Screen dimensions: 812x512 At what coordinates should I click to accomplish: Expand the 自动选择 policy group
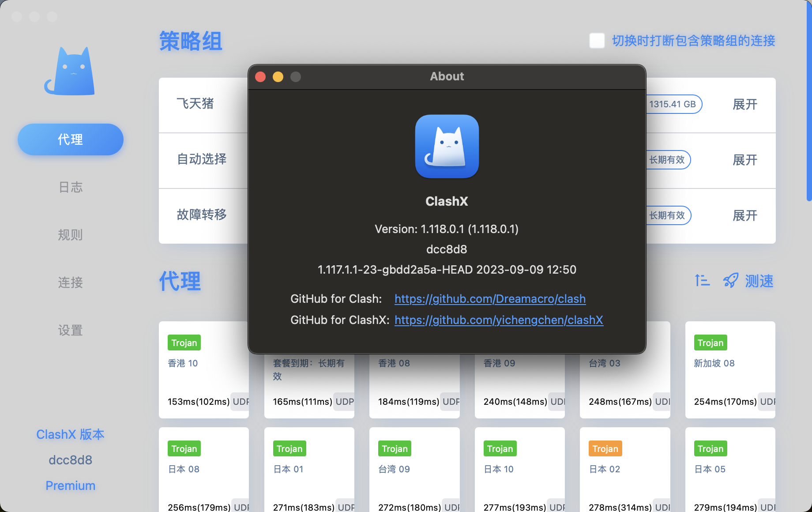[x=745, y=160]
